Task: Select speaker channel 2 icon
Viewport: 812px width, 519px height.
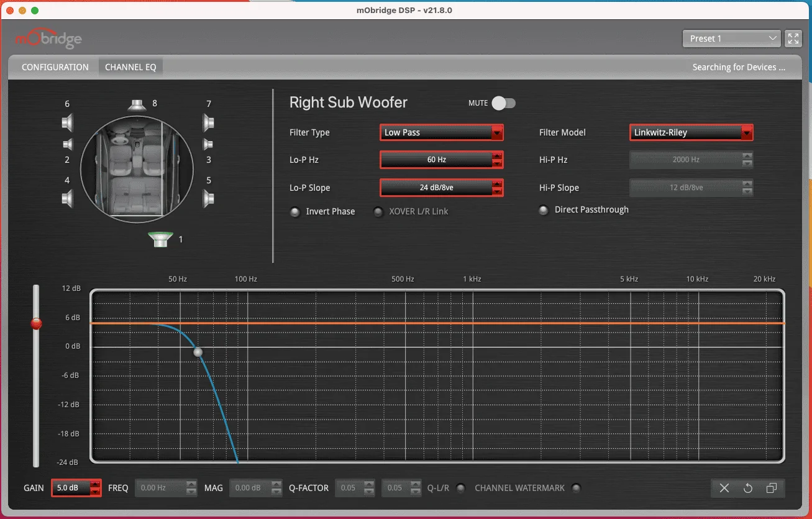Action: click(68, 145)
